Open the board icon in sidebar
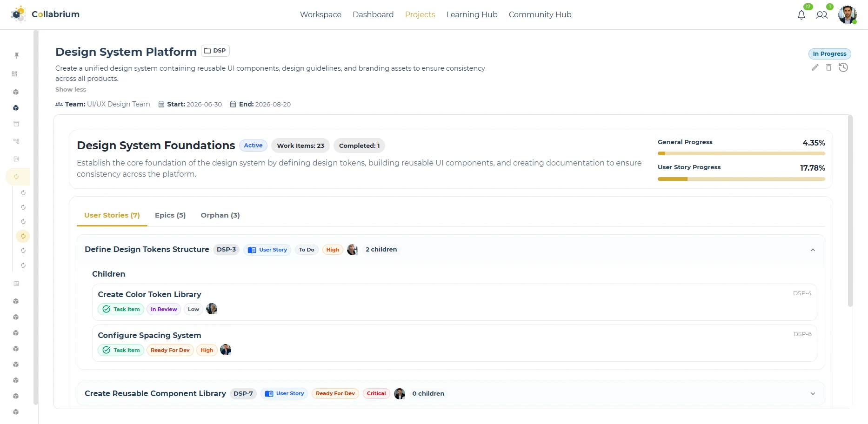 point(16,159)
